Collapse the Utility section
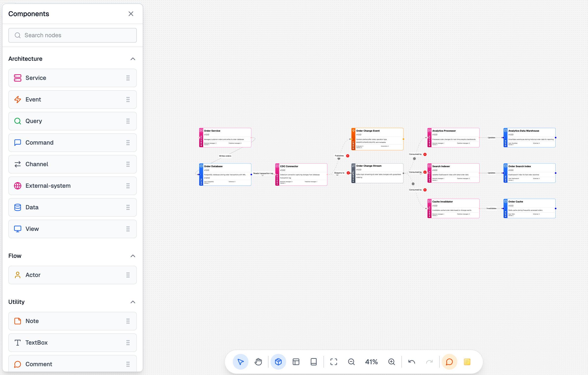 pos(133,302)
